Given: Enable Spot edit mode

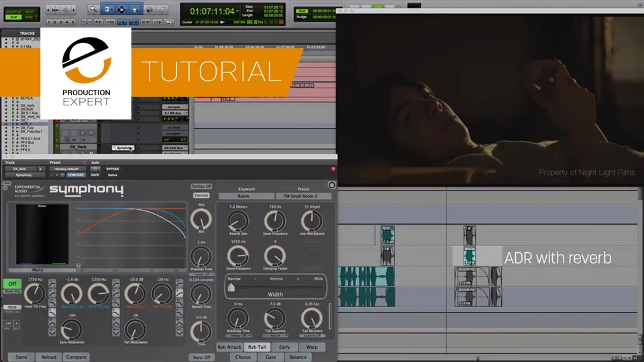Looking at the screenshot, I should (x=30, y=11).
